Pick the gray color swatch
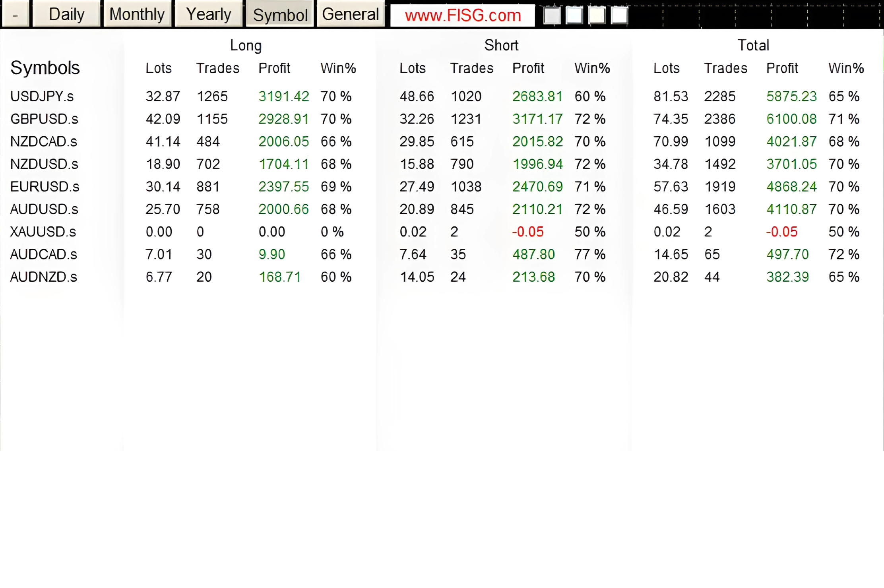 [552, 16]
